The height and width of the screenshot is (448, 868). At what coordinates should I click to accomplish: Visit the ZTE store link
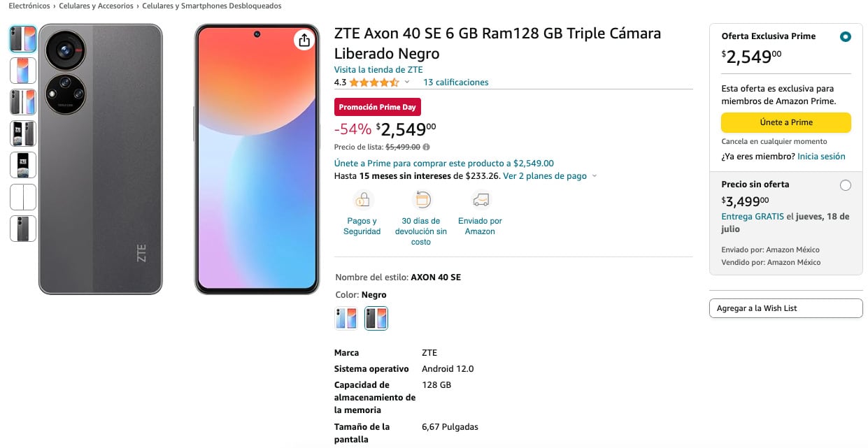[x=378, y=69]
